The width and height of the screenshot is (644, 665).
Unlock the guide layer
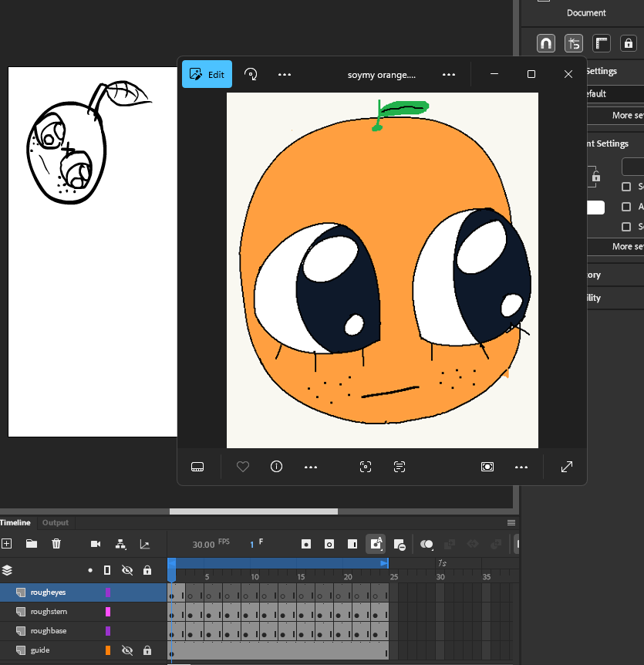coord(147,650)
